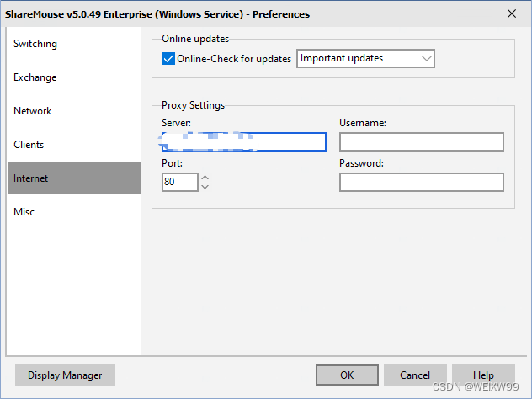Click the proxy Password field
Viewport: 532px width, 399px height.
422,183
